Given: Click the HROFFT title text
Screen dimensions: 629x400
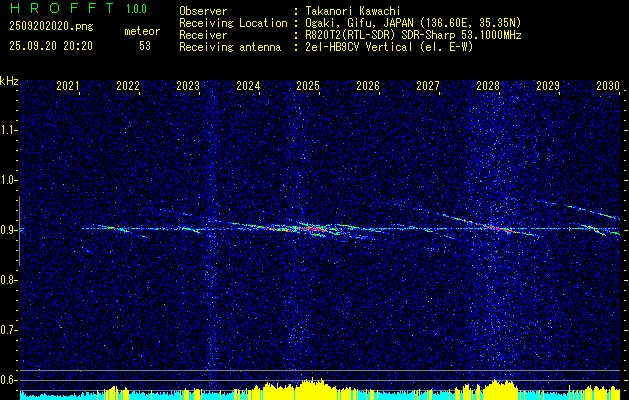Looking at the screenshot, I should [x=62, y=8].
